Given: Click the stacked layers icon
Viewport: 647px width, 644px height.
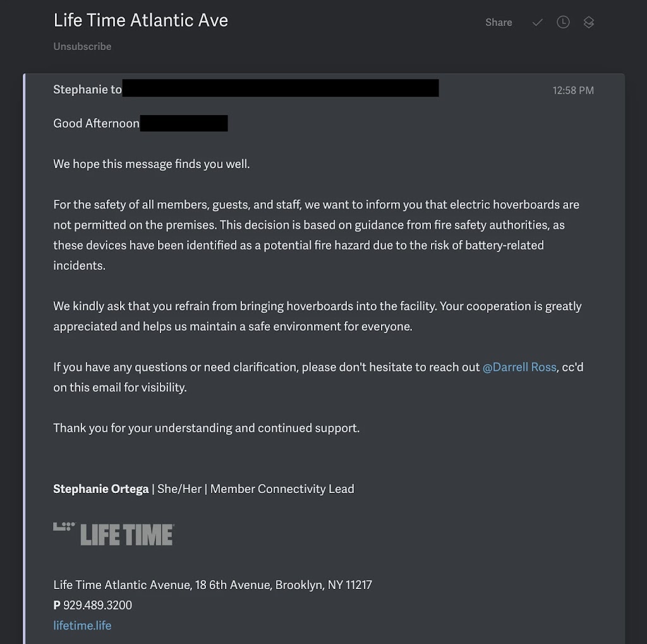Looking at the screenshot, I should [589, 22].
